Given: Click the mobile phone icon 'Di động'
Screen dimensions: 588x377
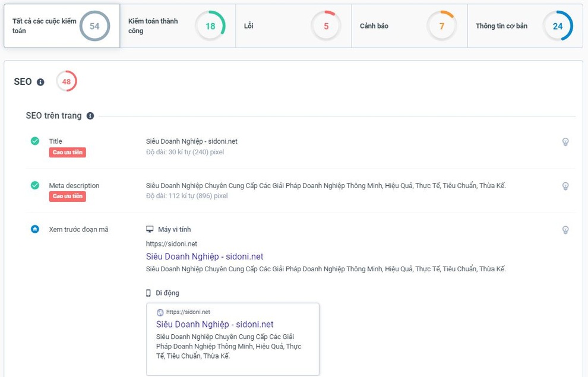Looking at the screenshot, I should tap(148, 293).
